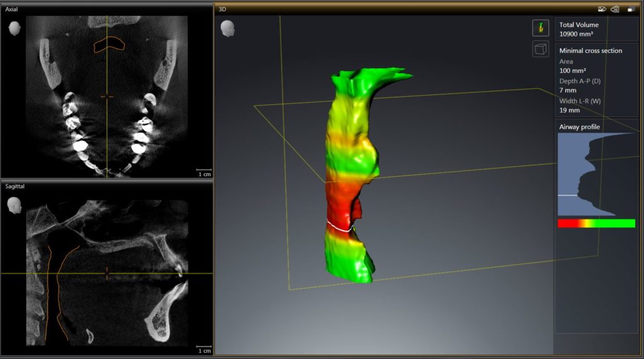Click the red-to-green color scale bar
The height and width of the screenshot is (359, 644).
pos(596,223)
